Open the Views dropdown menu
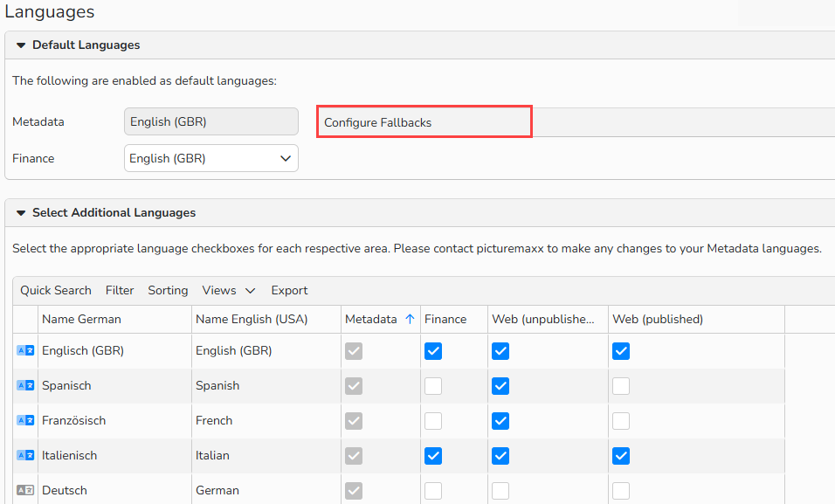The height and width of the screenshot is (504, 835). coord(229,290)
